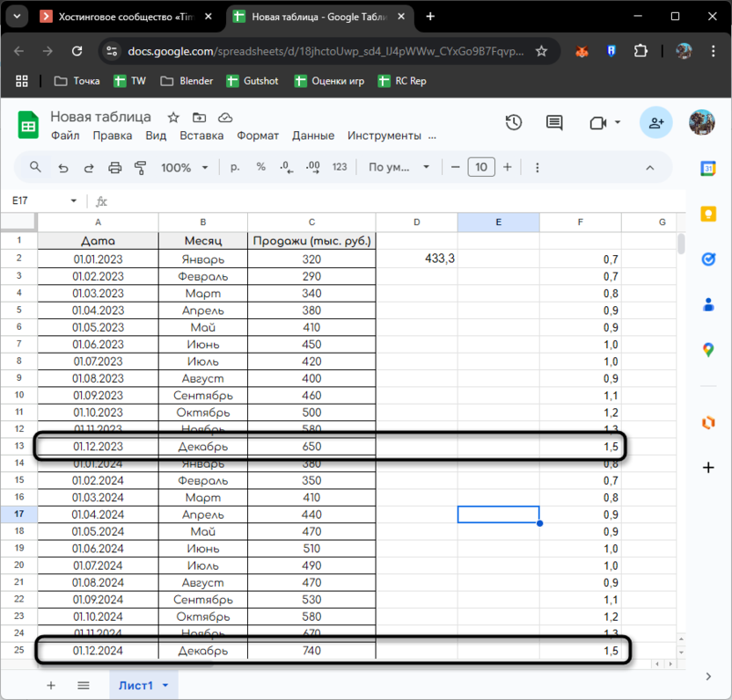Open Google Calendar in side panel
The height and width of the screenshot is (700, 732).
[708, 169]
